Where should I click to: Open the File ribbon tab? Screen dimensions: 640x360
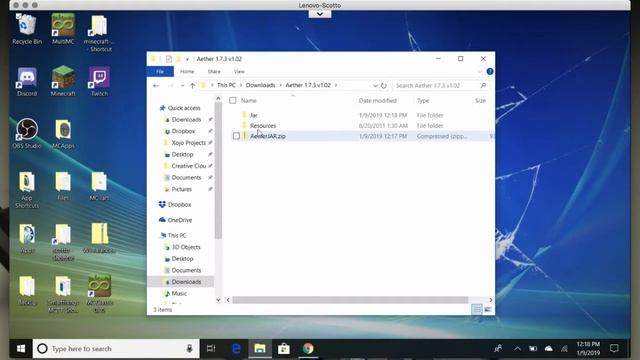[x=160, y=71]
